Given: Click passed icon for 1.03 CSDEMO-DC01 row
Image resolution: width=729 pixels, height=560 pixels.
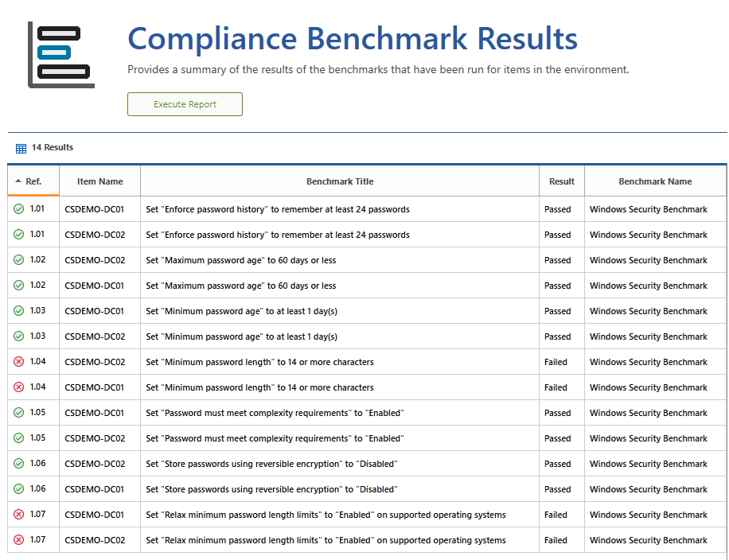Looking at the screenshot, I should (x=18, y=311).
